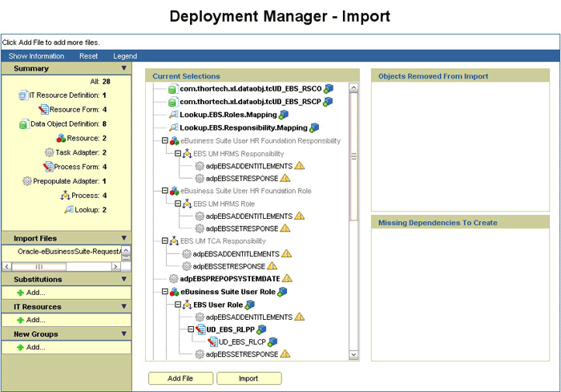Click the blue cube icon after UD_EBS_RLCP
This screenshot has height=392, width=561.
pyautogui.click(x=272, y=341)
